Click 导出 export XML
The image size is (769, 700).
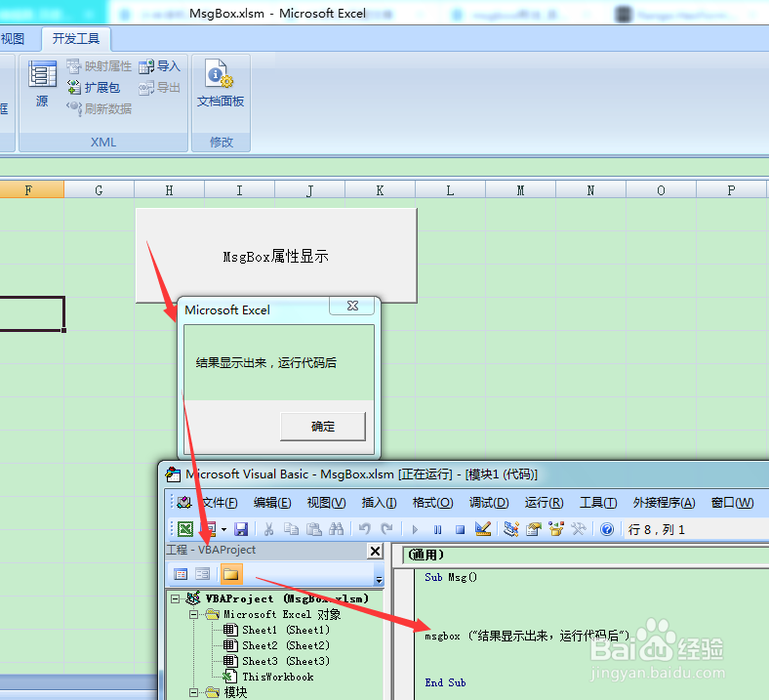159,88
